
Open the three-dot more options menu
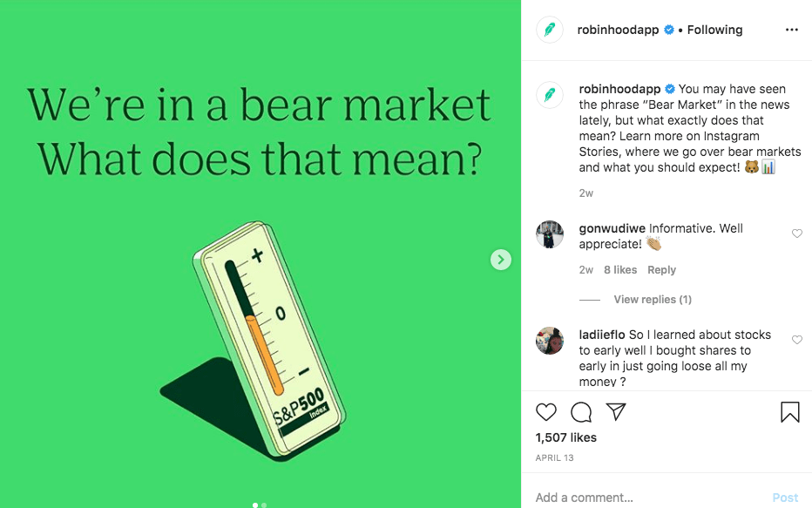pyautogui.click(x=791, y=30)
